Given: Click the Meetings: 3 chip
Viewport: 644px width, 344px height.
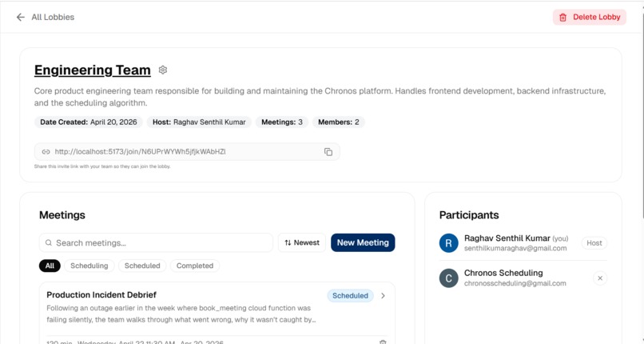Looking at the screenshot, I should [x=282, y=122].
